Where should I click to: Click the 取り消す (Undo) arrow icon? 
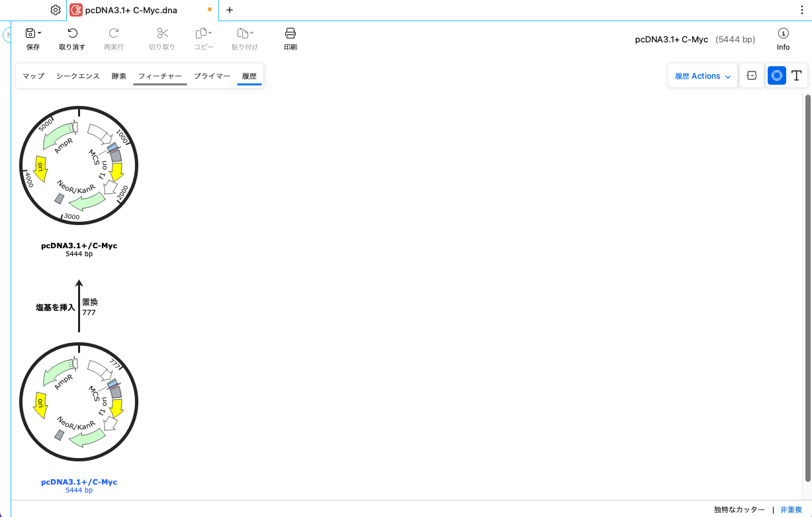[73, 33]
